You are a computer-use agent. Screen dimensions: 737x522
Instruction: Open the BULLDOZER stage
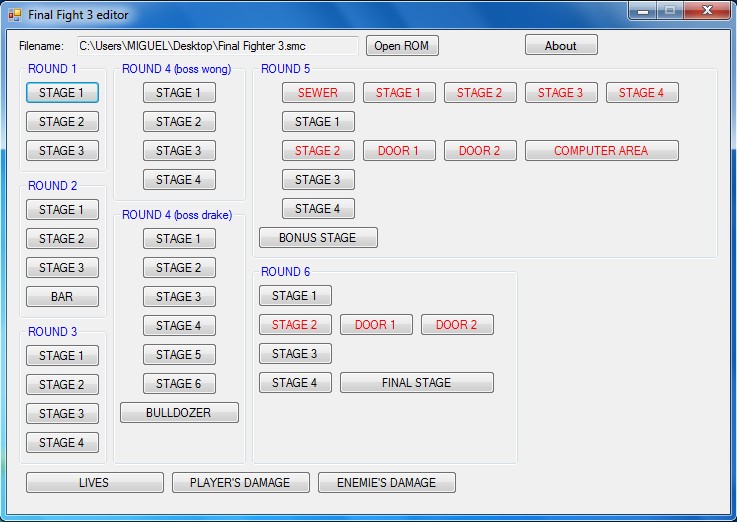[x=179, y=413]
